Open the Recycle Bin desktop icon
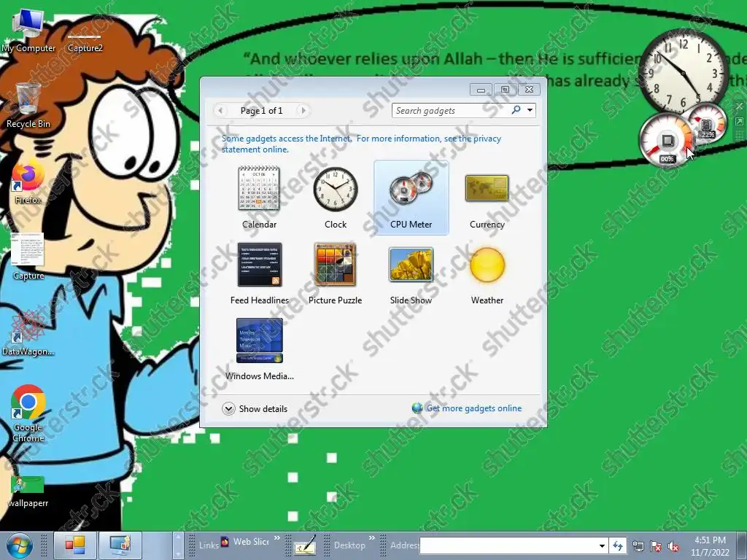This screenshot has width=747, height=560. click(x=28, y=106)
